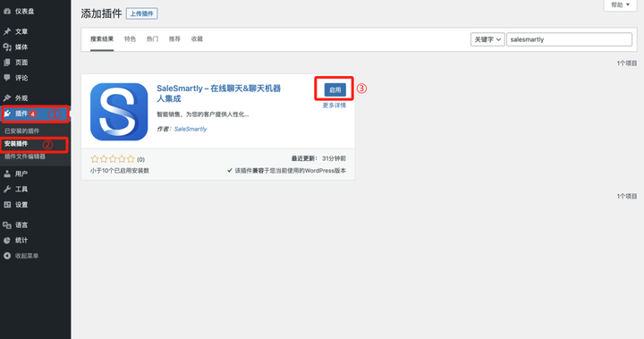Click the top 1个项目 count text
Screen dimensions: 644x339
(x=627, y=64)
